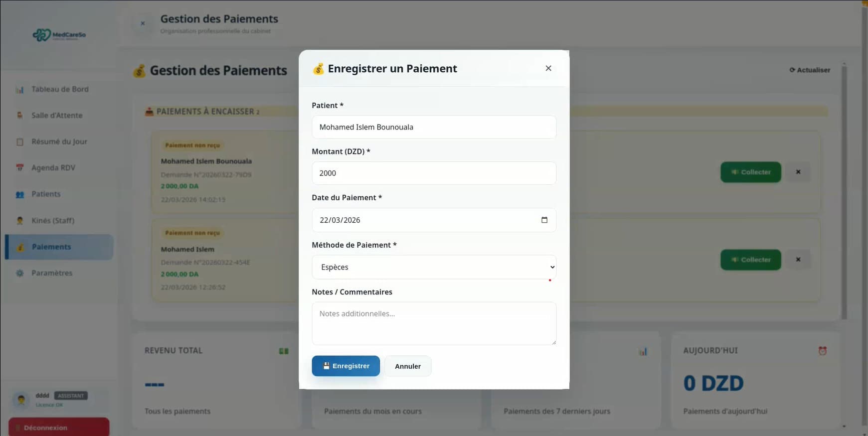Screen dimensions: 868x436
Task: Navigate to Agenda RDV
Action: [59, 168]
